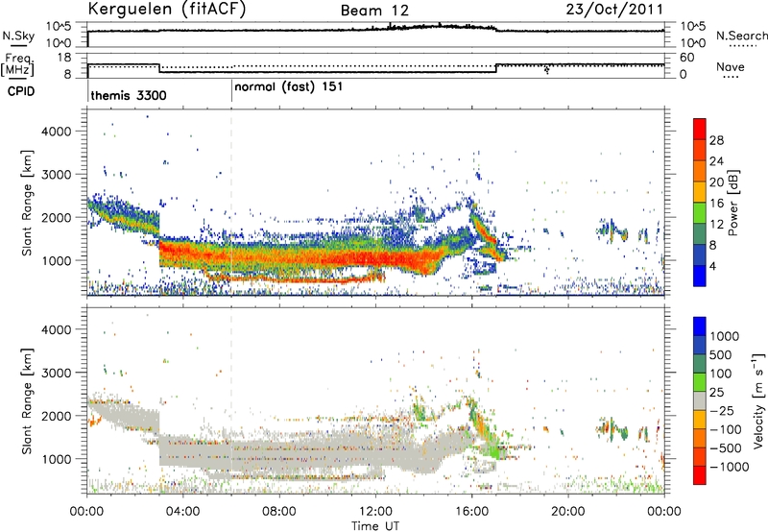The image size is (768, 532).
Task: Click the blue 1000 velocity colorbar segment
Action: pyautogui.click(x=700, y=326)
